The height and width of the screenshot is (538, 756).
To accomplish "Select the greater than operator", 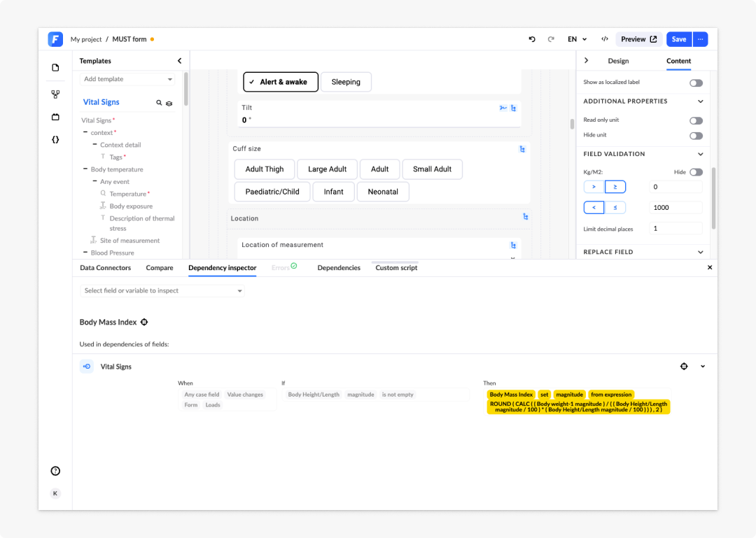I will click(594, 187).
